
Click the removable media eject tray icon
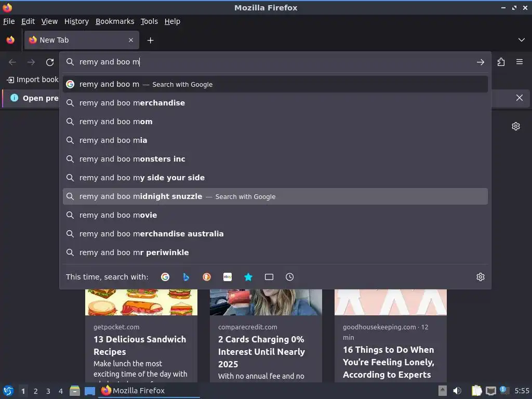[443, 391]
